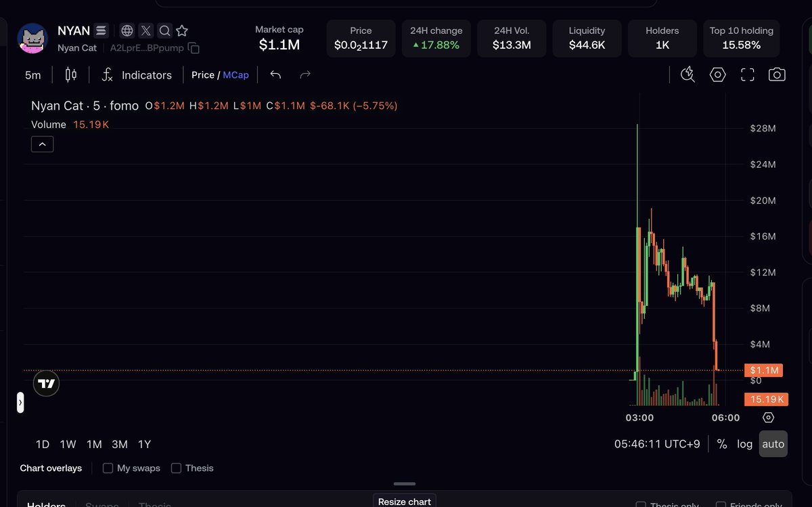Click the search magnifier icon beside NYAN
The height and width of the screenshot is (507, 812).
[164, 30]
